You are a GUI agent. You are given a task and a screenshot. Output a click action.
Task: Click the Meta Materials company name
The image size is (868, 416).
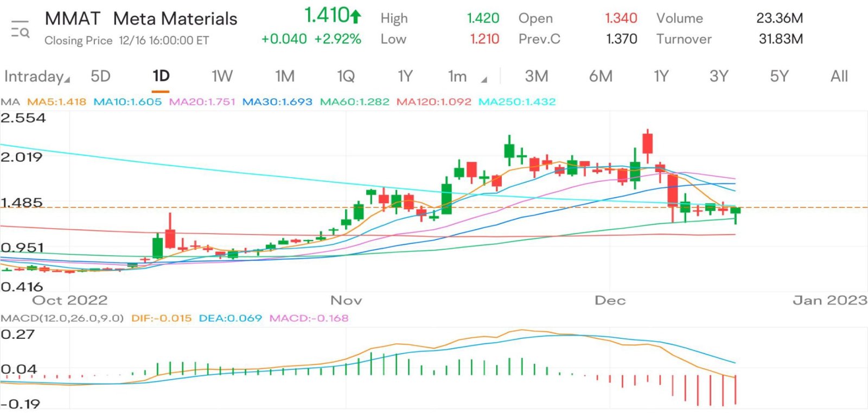tap(175, 19)
